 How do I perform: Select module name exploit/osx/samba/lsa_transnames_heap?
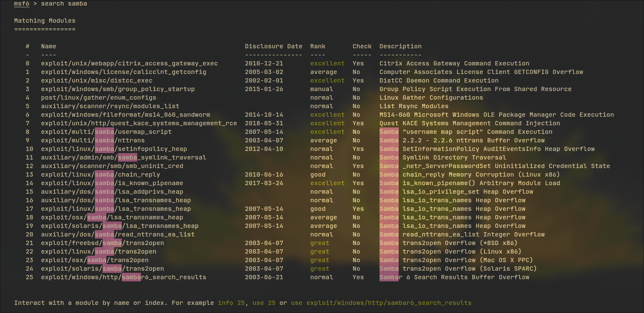coord(112,217)
